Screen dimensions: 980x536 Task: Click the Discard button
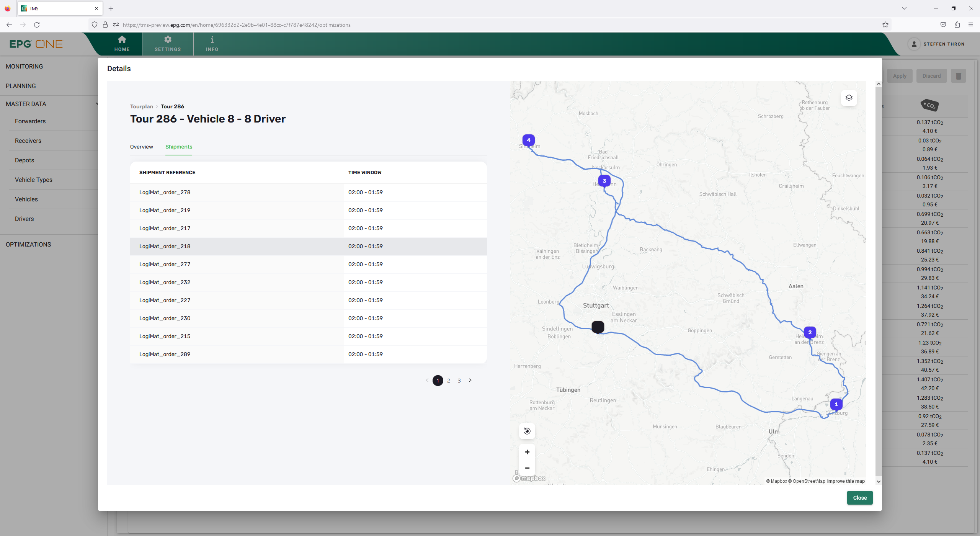931,76
